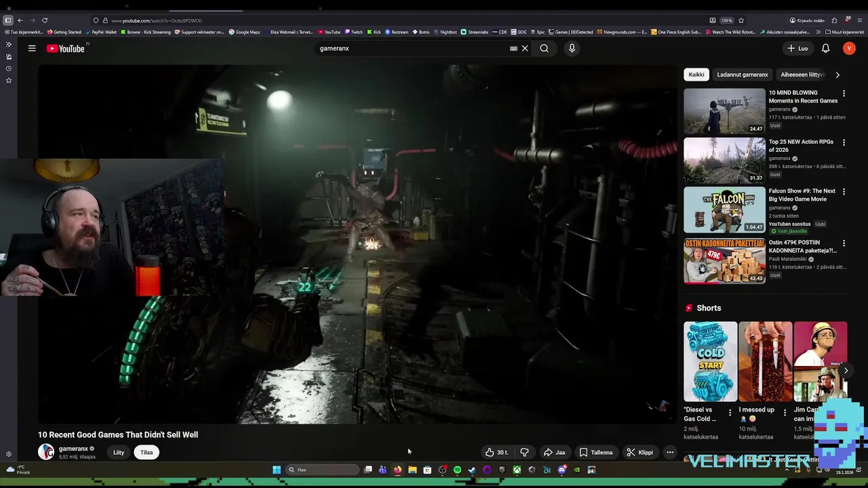Open options for 10 MIND BLOWING video

point(844,94)
